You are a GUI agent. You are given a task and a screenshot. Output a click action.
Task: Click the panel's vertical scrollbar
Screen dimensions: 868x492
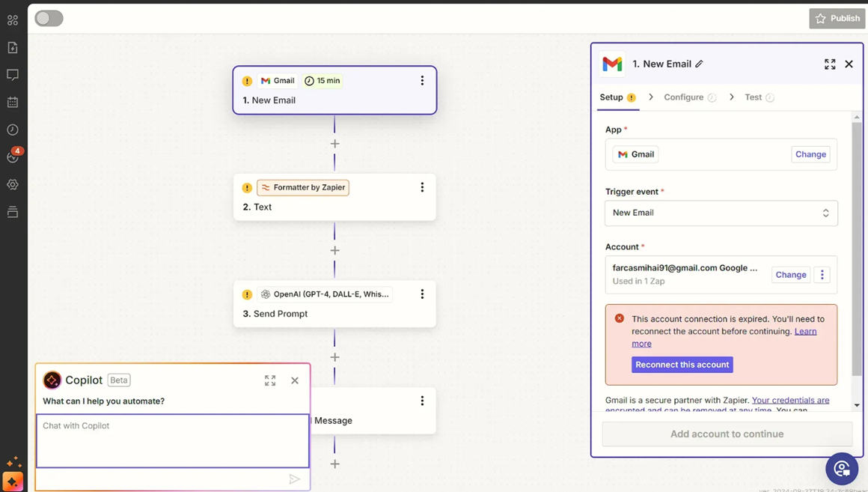point(857,249)
